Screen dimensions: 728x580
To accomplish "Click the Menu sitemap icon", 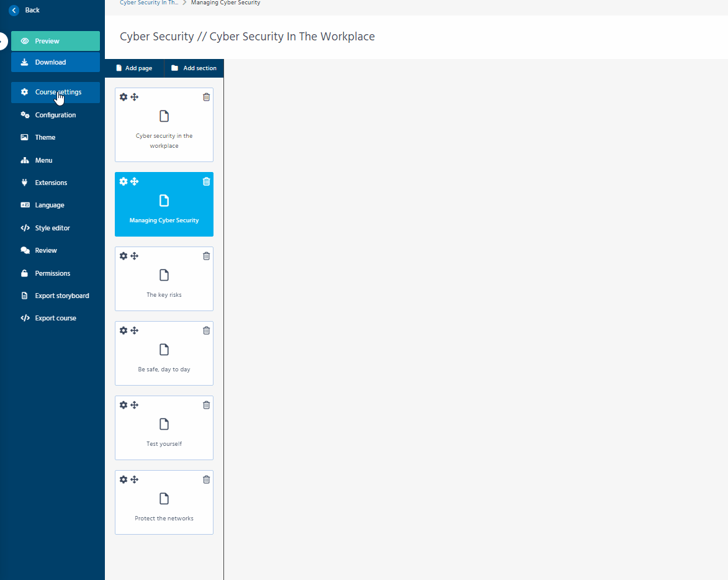I will (25, 160).
